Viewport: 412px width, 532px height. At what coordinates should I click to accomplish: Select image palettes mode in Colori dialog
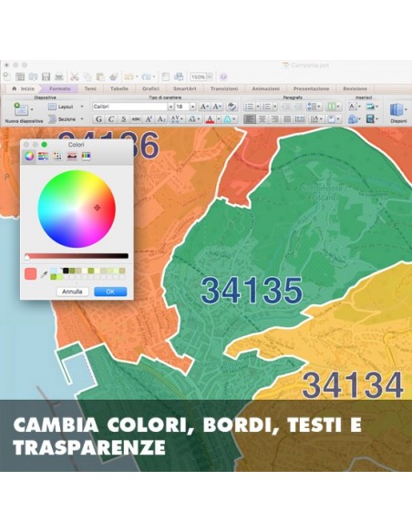coord(72,156)
